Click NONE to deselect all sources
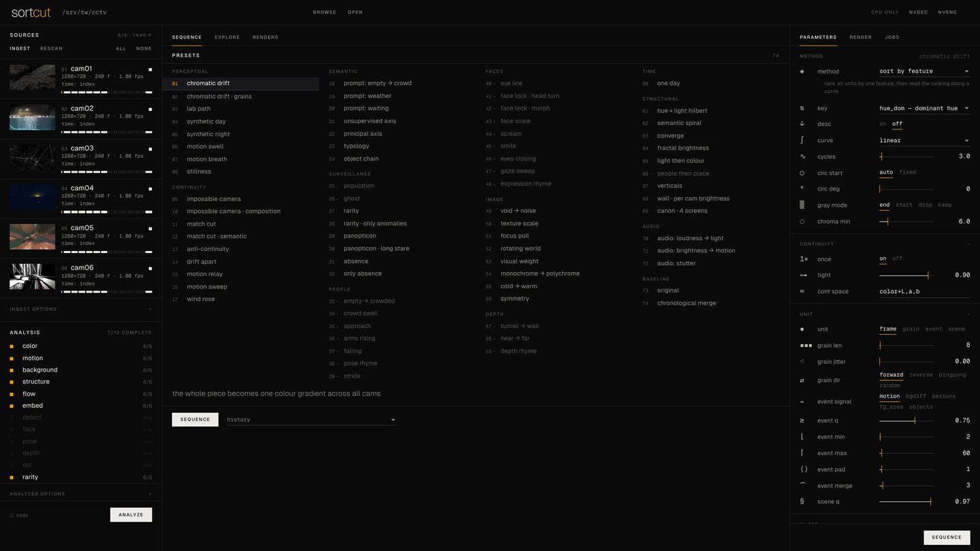The image size is (980, 551). pyautogui.click(x=144, y=48)
